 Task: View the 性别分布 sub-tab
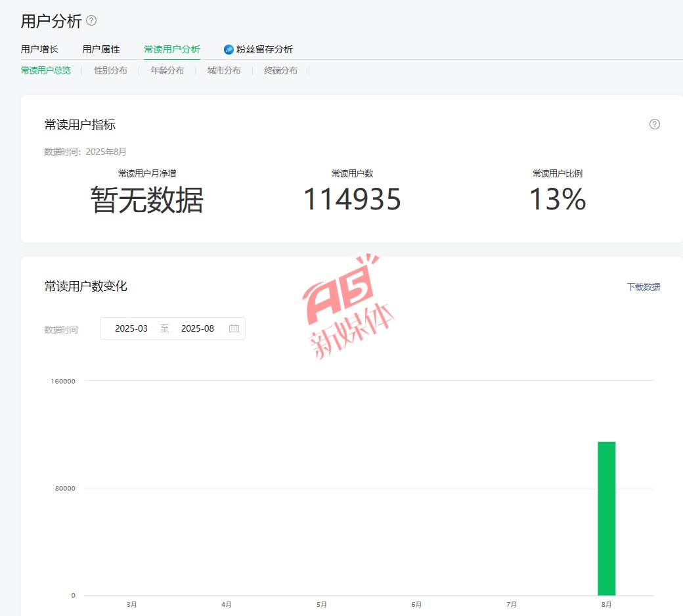coord(110,70)
